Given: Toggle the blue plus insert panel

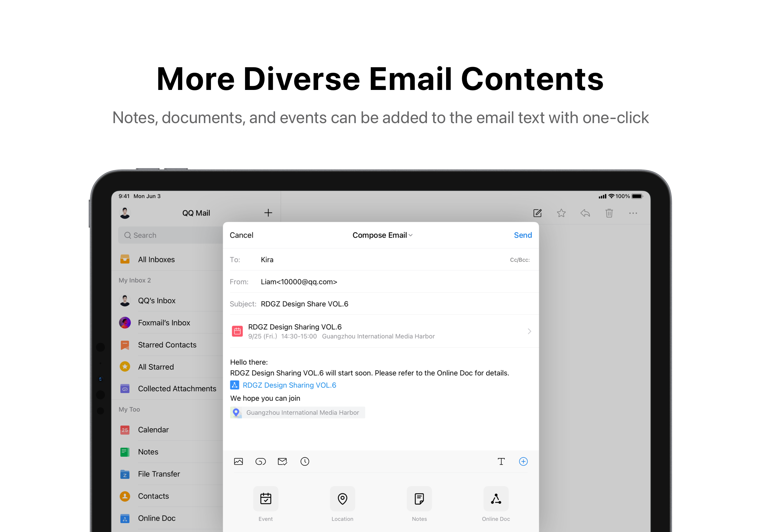Looking at the screenshot, I should (x=523, y=462).
